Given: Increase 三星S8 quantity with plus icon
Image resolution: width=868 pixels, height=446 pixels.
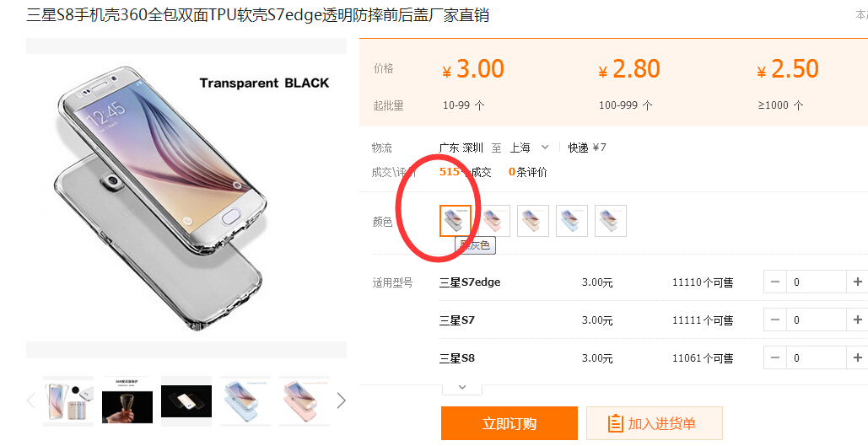Looking at the screenshot, I should 858,357.
